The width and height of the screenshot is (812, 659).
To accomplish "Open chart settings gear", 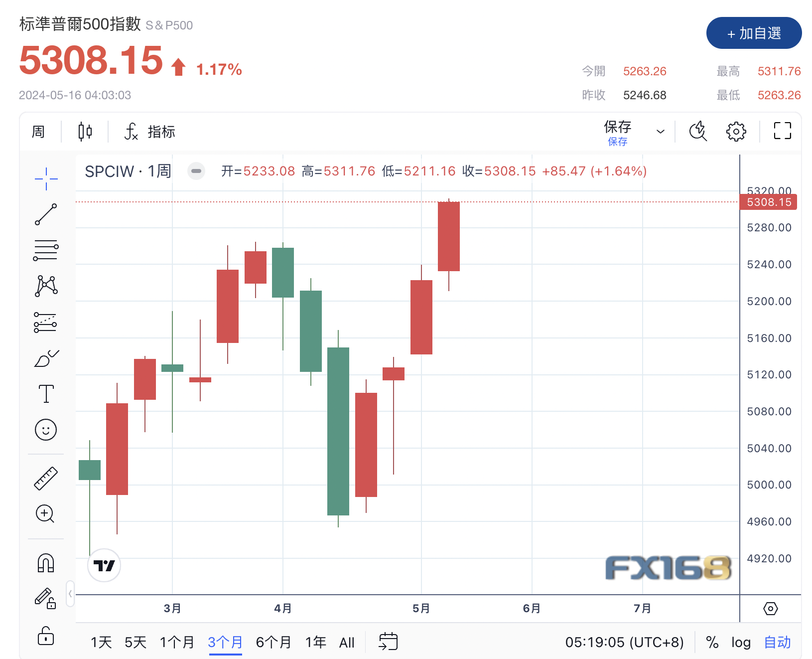I will coord(736,132).
